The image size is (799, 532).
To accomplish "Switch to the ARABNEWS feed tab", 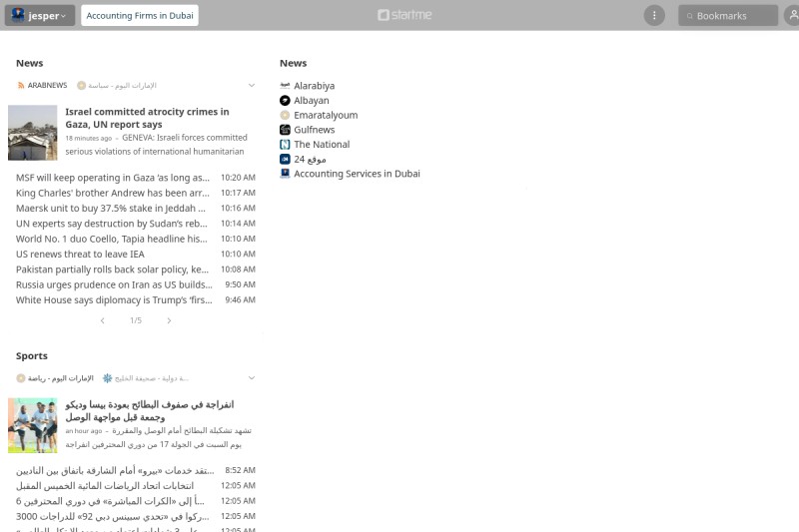I will [42, 85].
